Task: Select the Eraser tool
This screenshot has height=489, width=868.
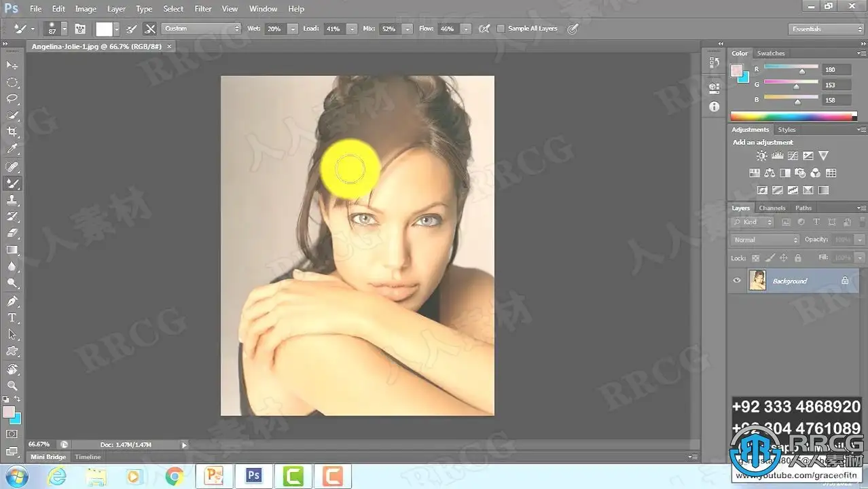Action: tap(12, 233)
